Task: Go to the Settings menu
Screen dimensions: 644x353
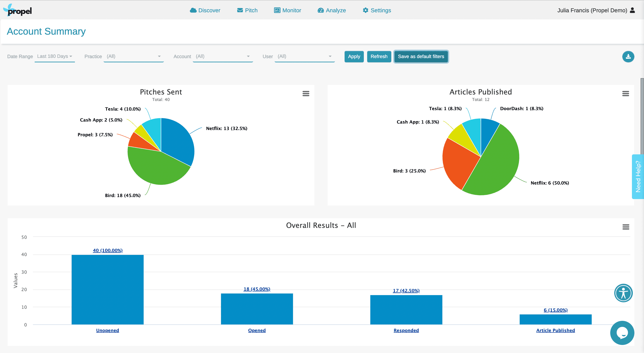Action: 377,11
